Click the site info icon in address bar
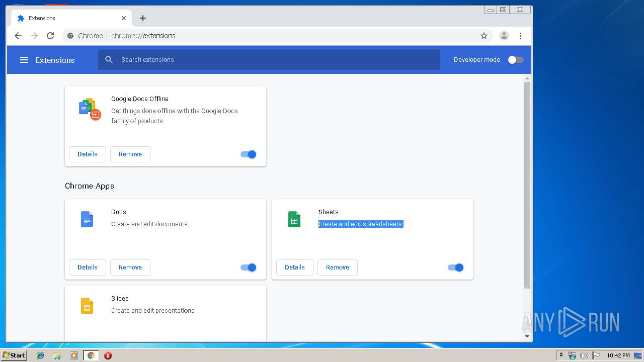 (x=70, y=36)
